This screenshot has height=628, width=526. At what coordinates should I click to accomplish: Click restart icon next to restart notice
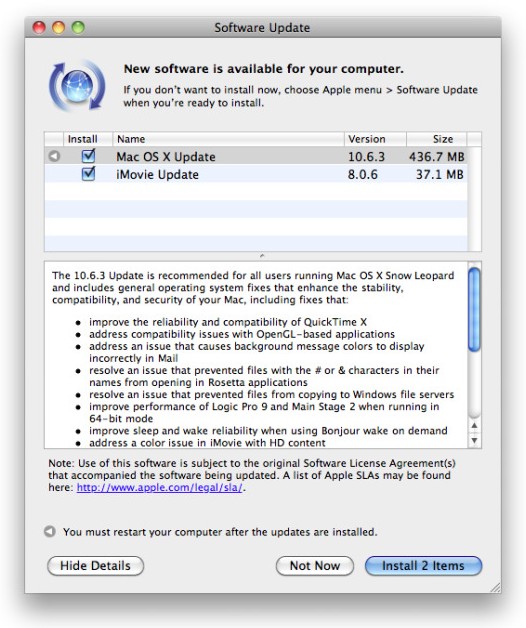click(x=50, y=531)
